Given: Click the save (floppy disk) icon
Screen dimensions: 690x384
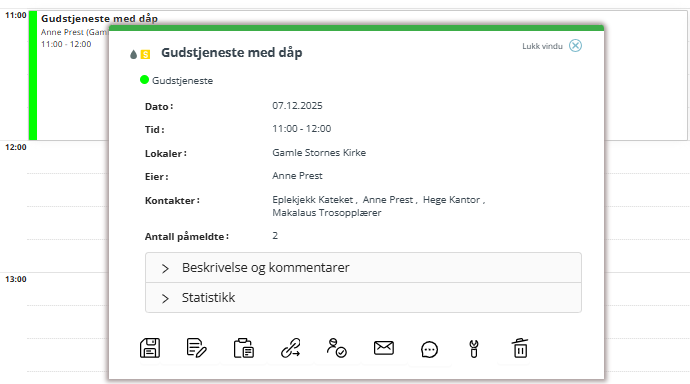Looking at the screenshot, I should 150,348.
